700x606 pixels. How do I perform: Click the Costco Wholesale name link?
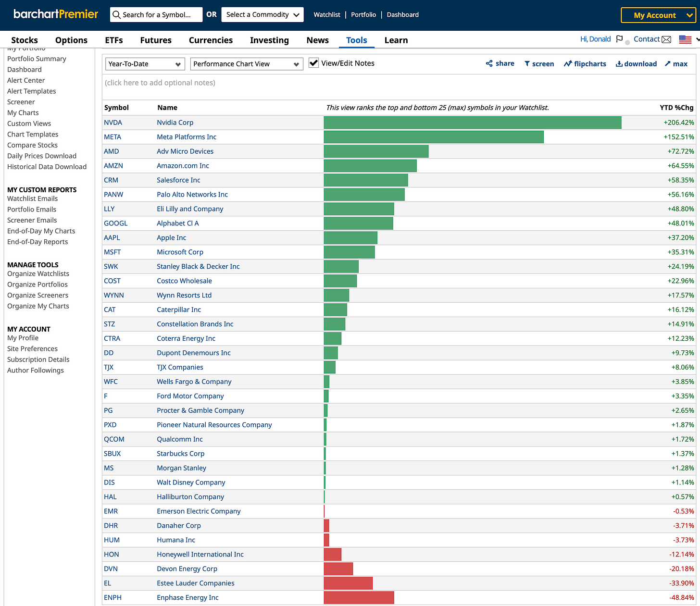pos(184,281)
